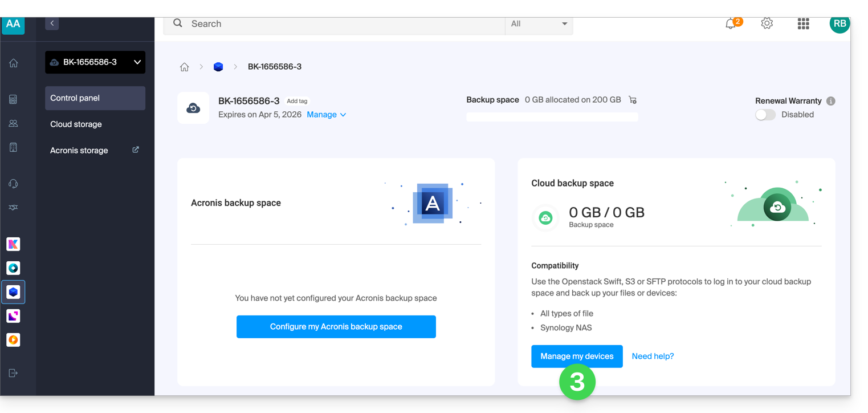Screen dimensions: 868x413
Task: Open Acronis storage in the side menu
Action: click(x=79, y=151)
